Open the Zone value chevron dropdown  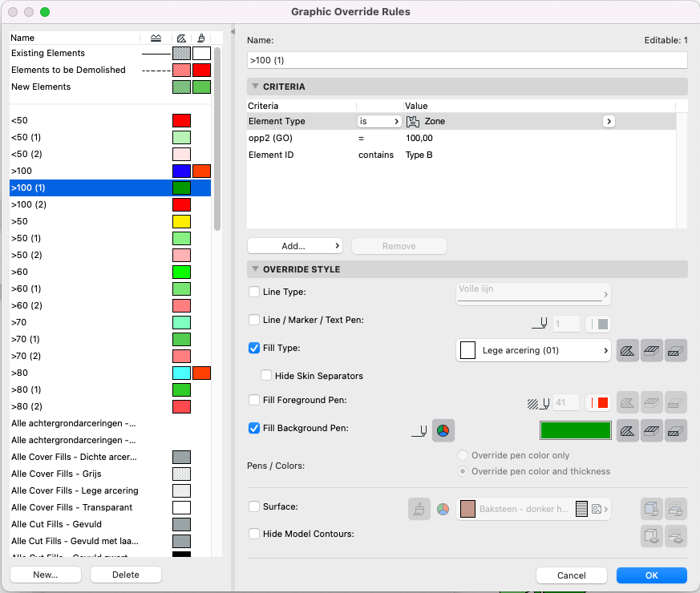point(609,121)
